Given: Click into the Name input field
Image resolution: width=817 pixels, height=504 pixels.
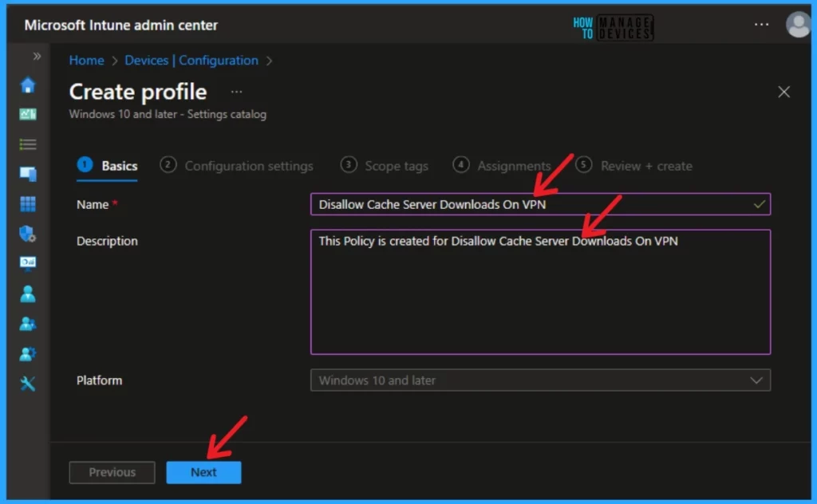Looking at the screenshot, I should [x=540, y=204].
